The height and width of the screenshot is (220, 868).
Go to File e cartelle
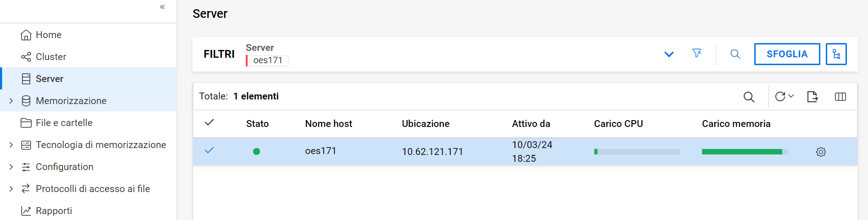click(x=64, y=123)
